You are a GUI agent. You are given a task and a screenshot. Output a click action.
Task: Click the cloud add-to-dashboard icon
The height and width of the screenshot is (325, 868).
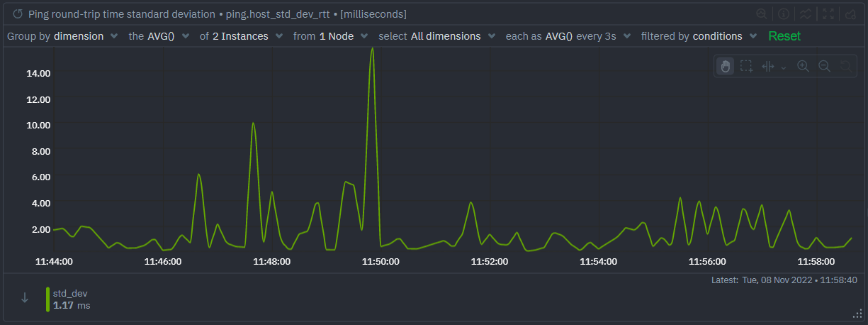point(850,13)
